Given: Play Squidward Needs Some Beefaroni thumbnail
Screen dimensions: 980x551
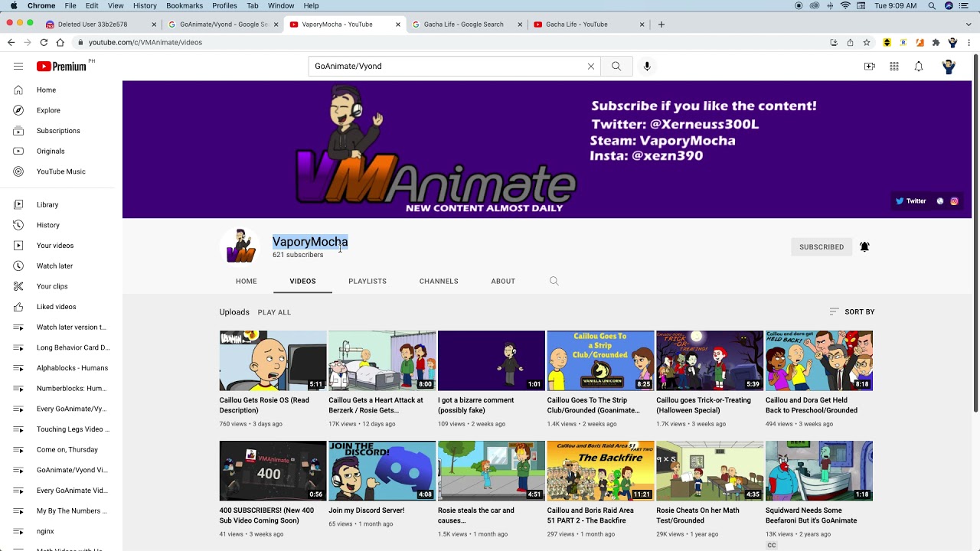Looking at the screenshot, I should (x=819, y=471).
